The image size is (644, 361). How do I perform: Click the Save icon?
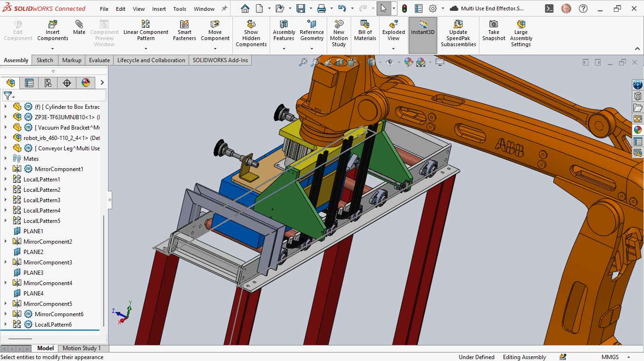click(x=301, y=8)
